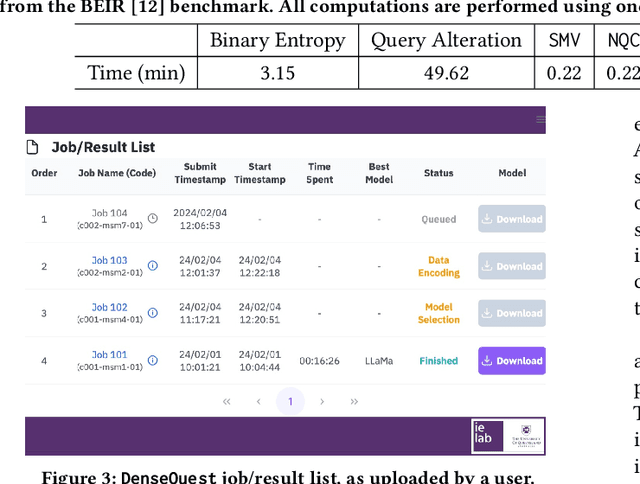Click start timestamp 24/02/04 12:22:18
640x484 pixels.
(260, 266)
